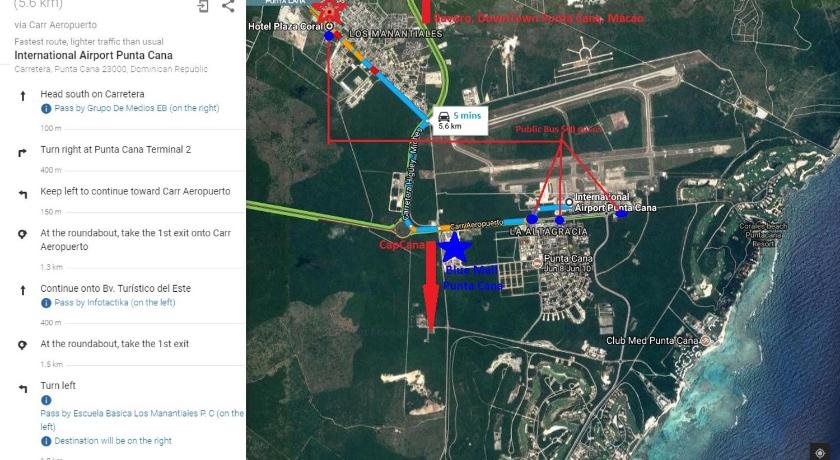This screenshot has height=460, width=840.
Task: Click the share directions icon
Action: point(228,6)
